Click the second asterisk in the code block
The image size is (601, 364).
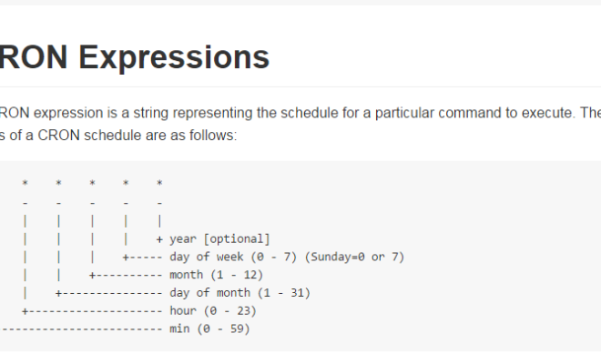click(x=58, y=183)
